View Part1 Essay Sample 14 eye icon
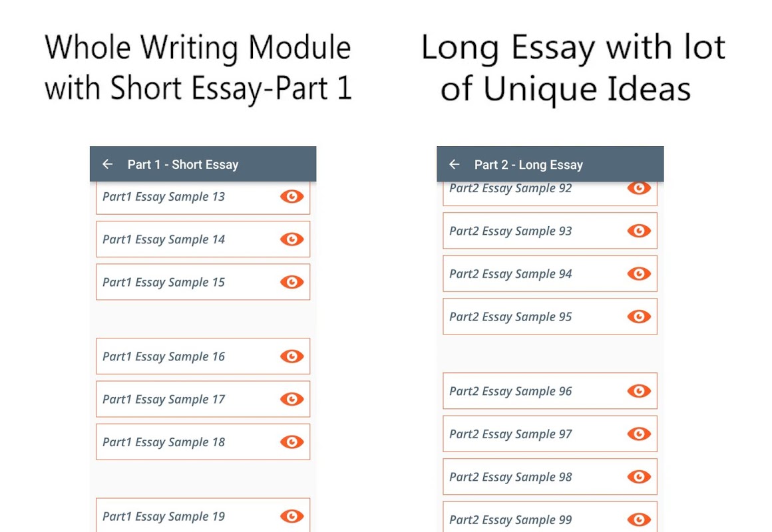 click(291, 239)
